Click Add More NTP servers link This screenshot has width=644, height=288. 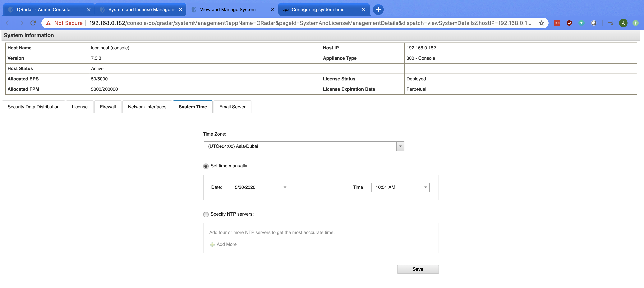pos(223,244)
